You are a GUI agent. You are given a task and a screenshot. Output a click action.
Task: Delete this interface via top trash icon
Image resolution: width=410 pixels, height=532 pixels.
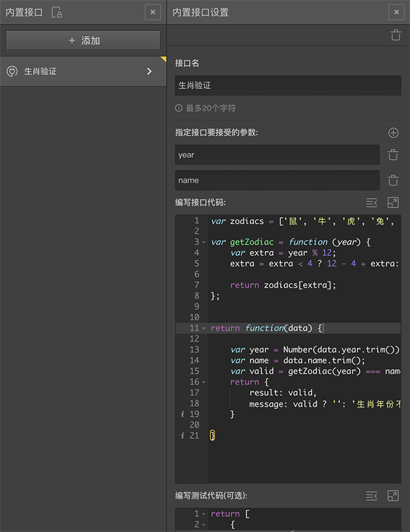click(x=395, y=35)
